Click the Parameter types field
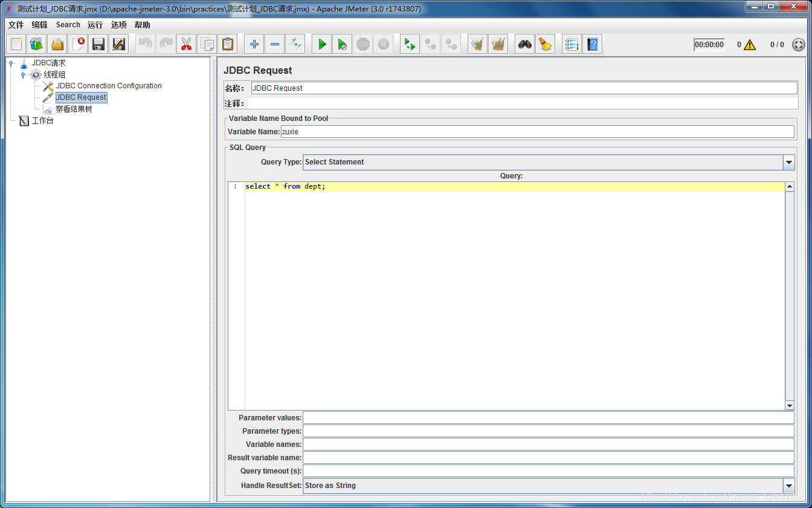This screenshot has height=508, width=812. [549, 431]
